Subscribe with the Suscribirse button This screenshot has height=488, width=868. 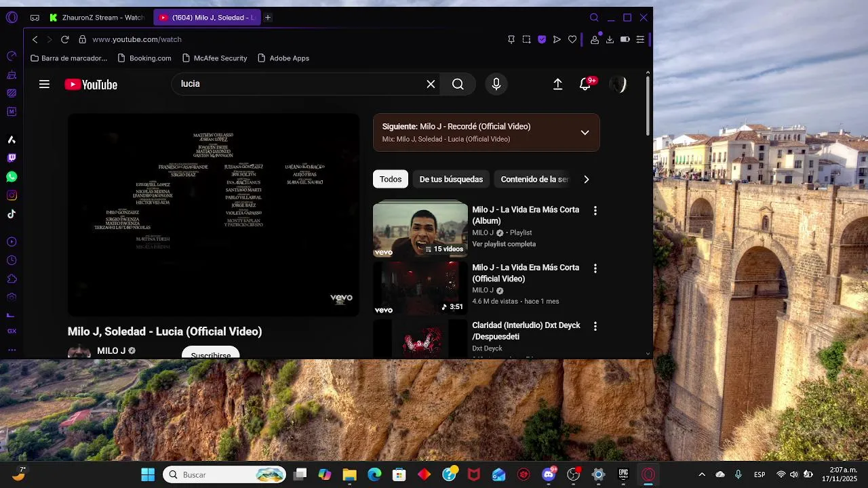[x=210, y=352]
